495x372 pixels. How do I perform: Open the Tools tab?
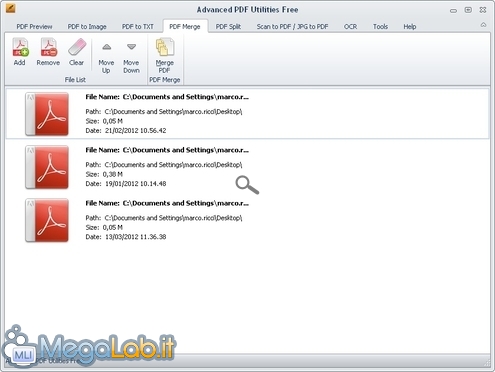[380, 27]
